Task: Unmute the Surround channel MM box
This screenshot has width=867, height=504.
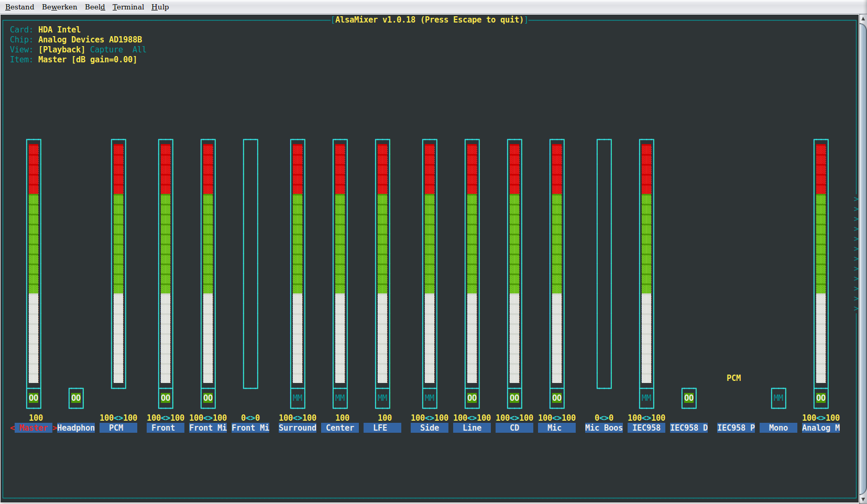Action: tap(298, 398)
